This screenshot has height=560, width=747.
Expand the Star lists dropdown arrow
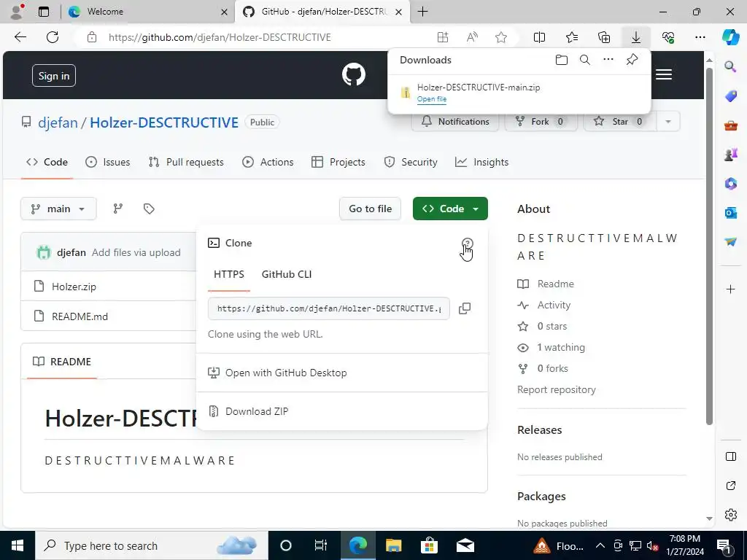tap(668, 122)
